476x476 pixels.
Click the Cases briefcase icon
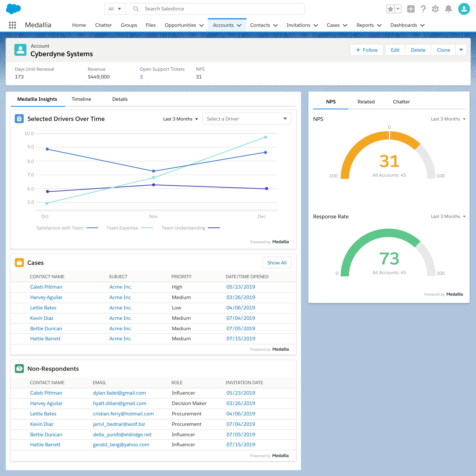pos(19,263)
